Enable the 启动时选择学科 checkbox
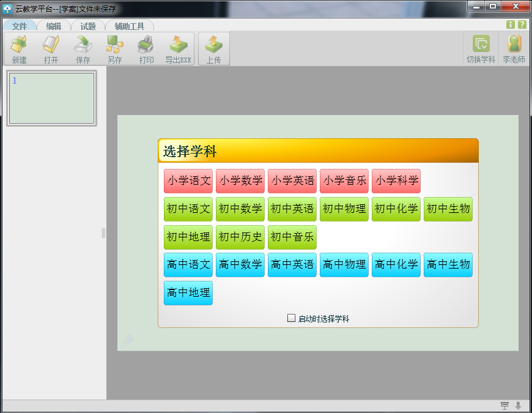This screenshot has width=532, height=413. [292, 318]
